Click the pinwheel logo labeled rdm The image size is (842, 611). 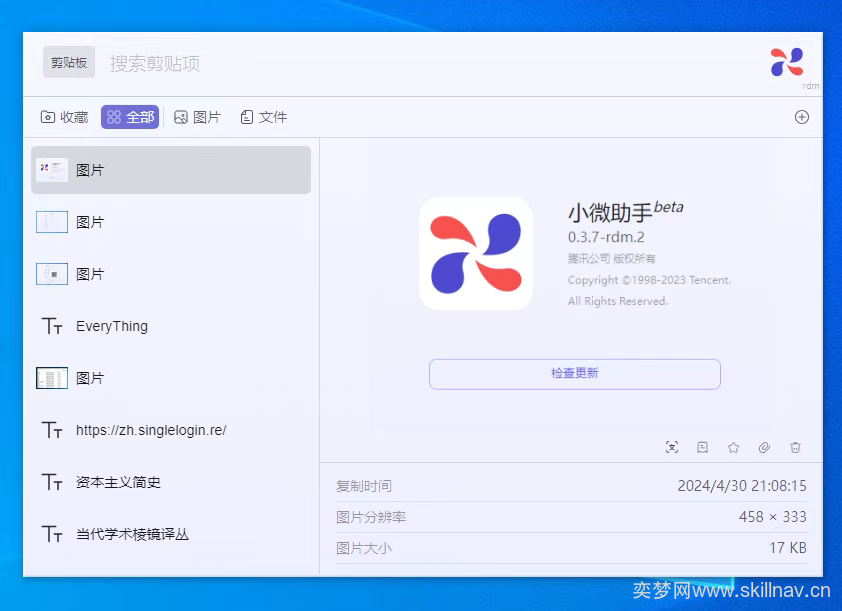tap(787, 63)
